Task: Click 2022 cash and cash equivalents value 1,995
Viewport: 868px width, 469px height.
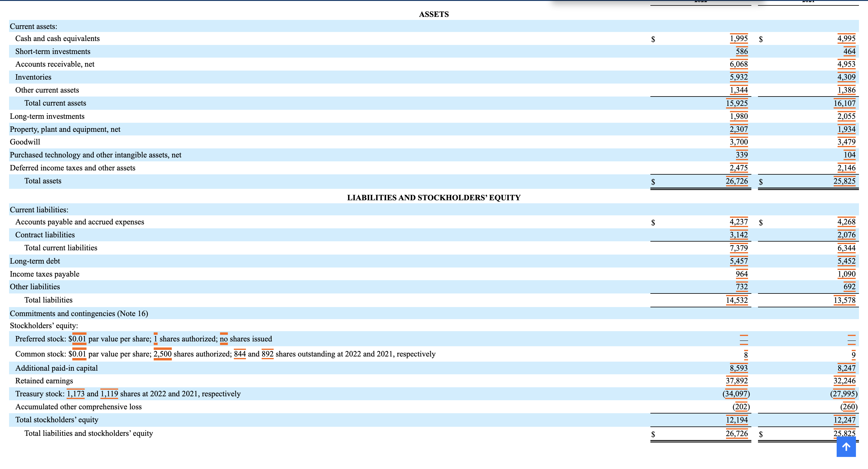Action: coord(739,38)
